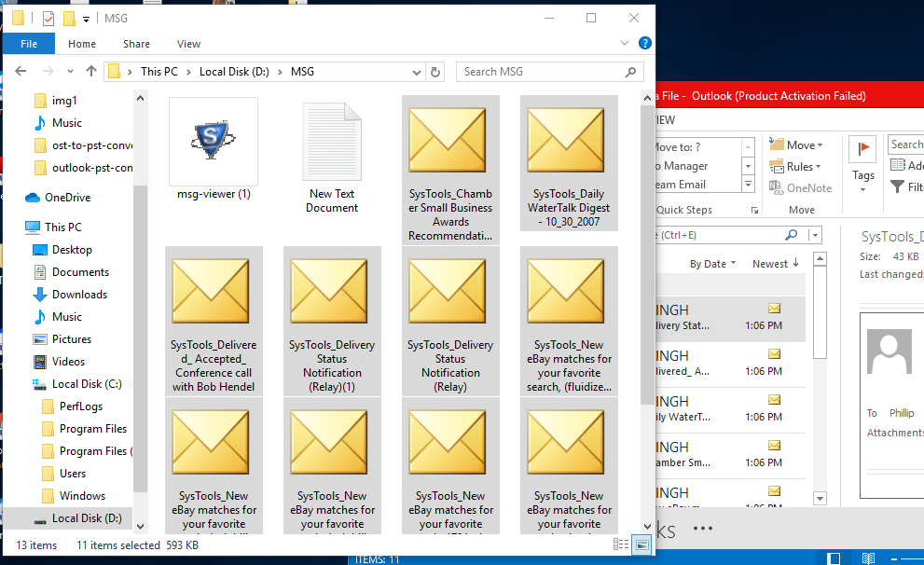Open the Home ribbon tab
The width and height of the screenshot is (924, 565).
coord(82,44)
